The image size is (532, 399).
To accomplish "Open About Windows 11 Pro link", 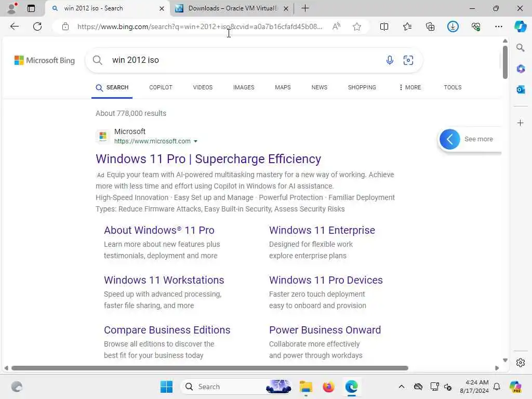I will (x=159, y=230).
